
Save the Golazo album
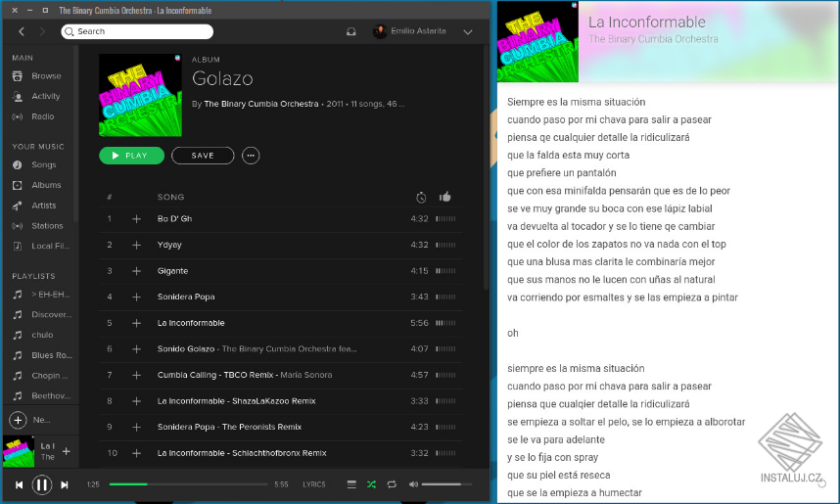coord(203,156)
